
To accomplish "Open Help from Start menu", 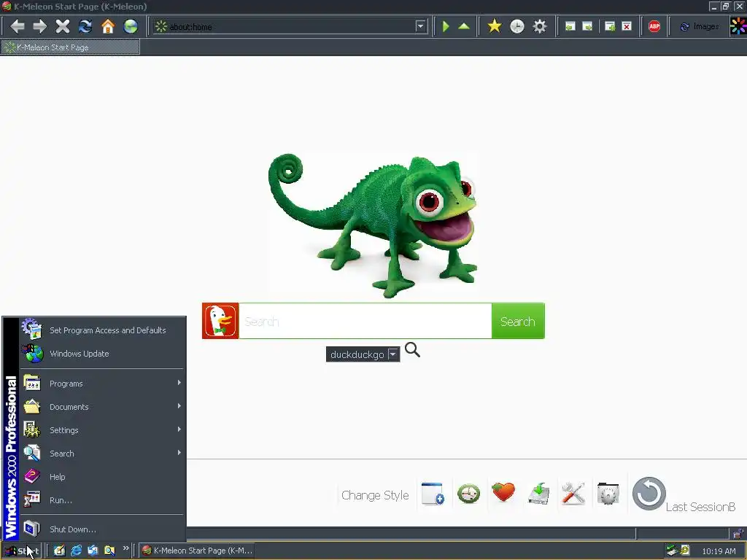I will [102, 477].
